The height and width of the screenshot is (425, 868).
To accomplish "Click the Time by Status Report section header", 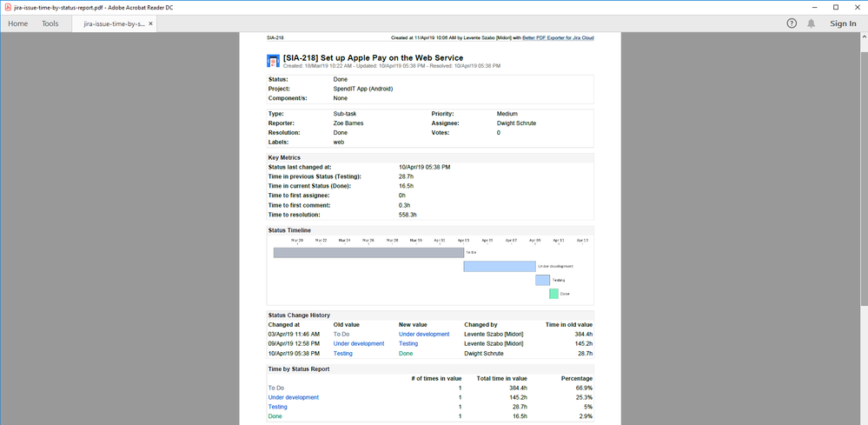I will pyautogui.click(x=299, y=369).
